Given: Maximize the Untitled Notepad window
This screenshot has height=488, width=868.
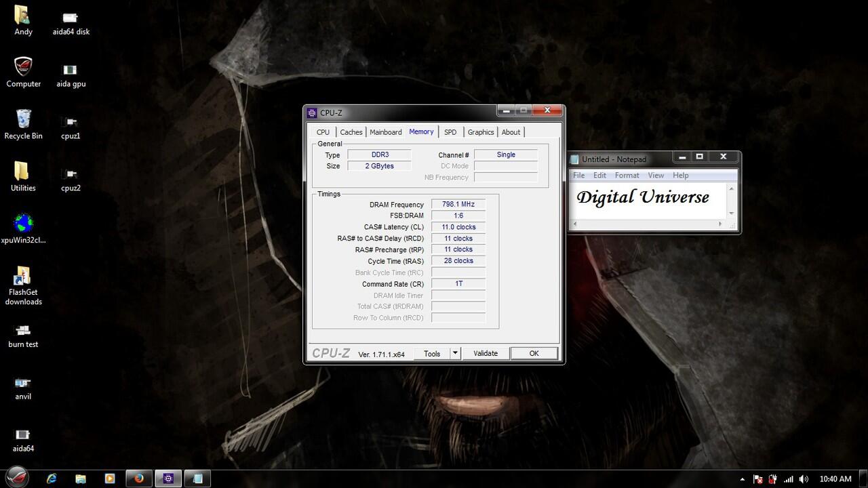Looking at the screenshot, I should [x=700, y=157].
